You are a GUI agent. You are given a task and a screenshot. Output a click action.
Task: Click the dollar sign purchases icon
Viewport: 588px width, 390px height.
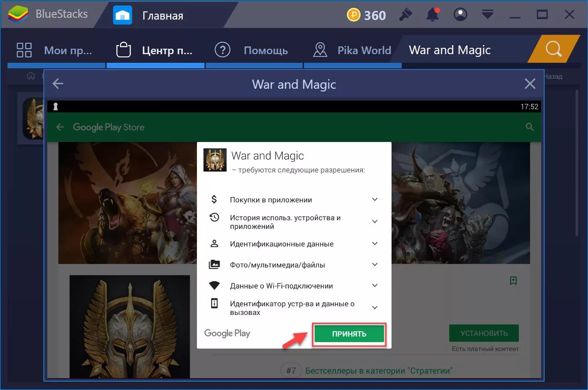(x=214, y=199)
